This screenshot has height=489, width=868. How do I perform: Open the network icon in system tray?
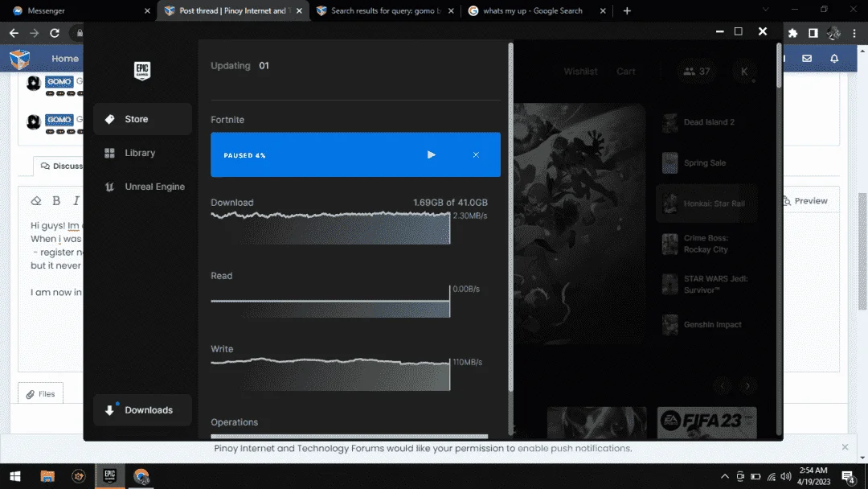click(771, 476)
